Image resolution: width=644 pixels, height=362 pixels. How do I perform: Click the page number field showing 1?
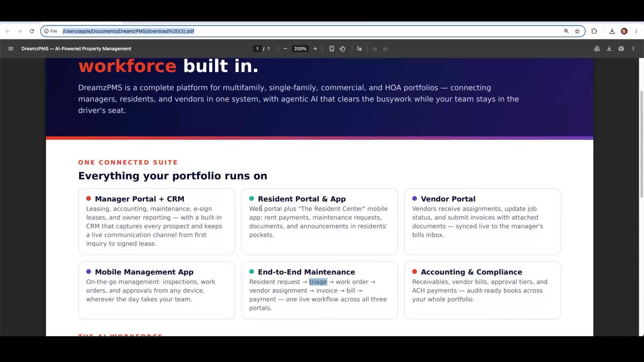pyautogui.click(x=257, y=49)
